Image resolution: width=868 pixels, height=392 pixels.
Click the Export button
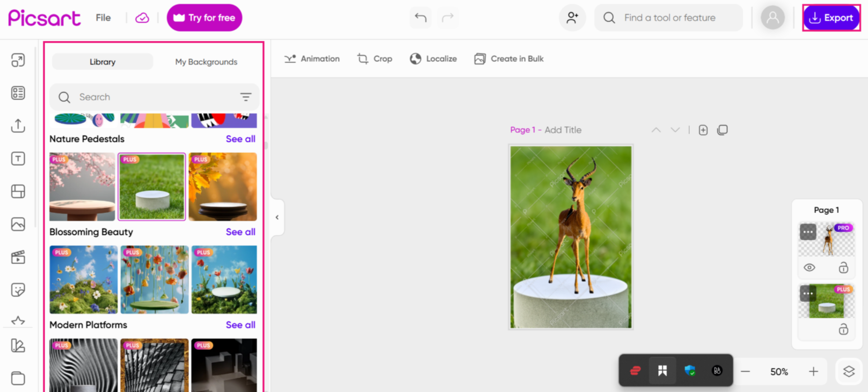832,18
